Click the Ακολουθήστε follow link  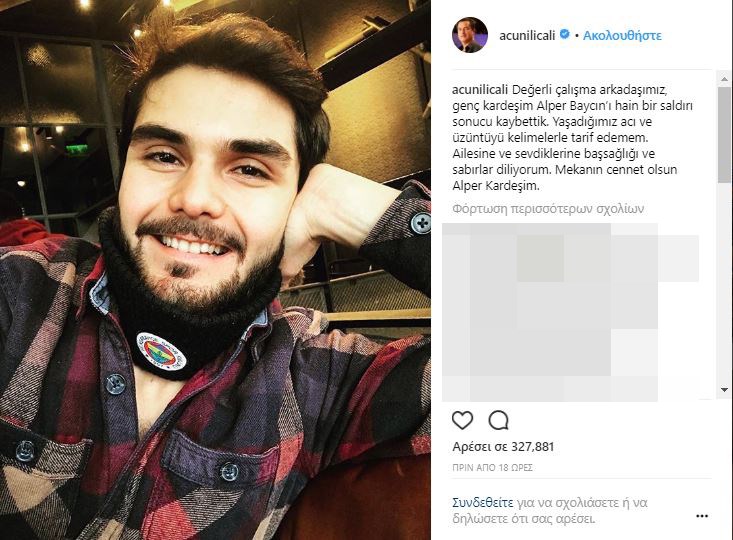[x=622, y=36]
